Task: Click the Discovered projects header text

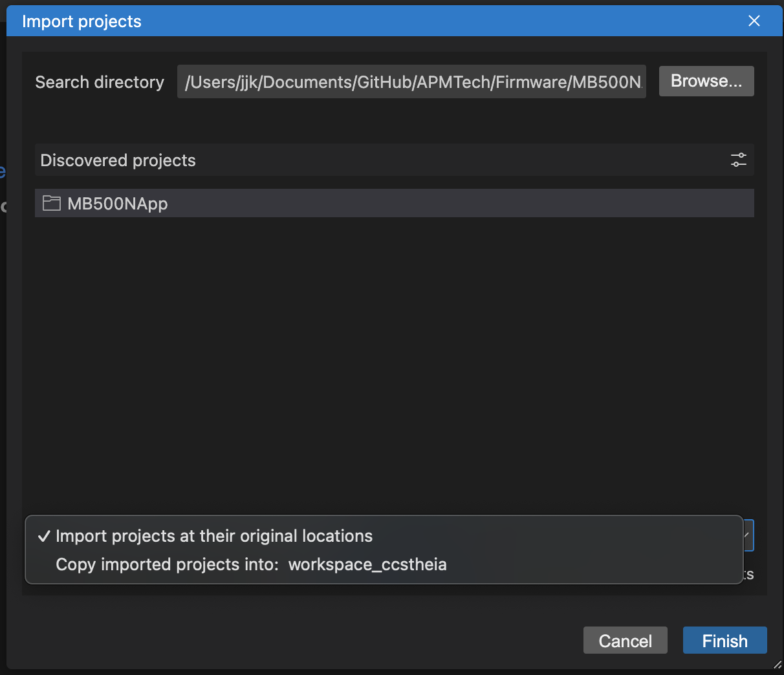Action: pos(118,160)
